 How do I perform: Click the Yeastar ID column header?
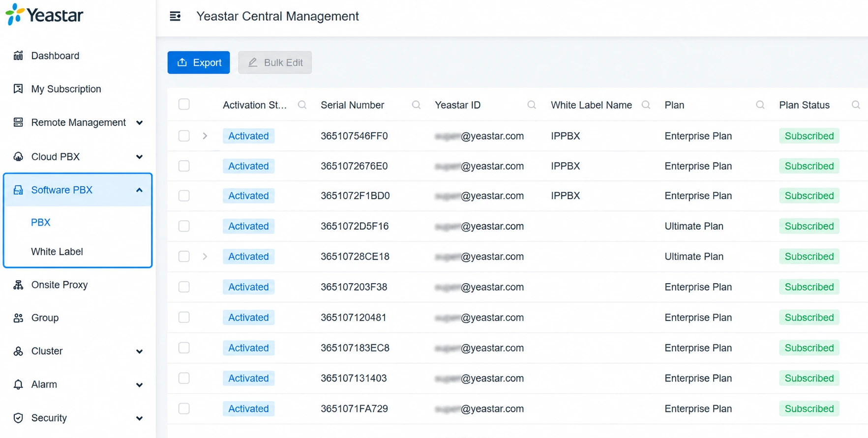point(457,105)
